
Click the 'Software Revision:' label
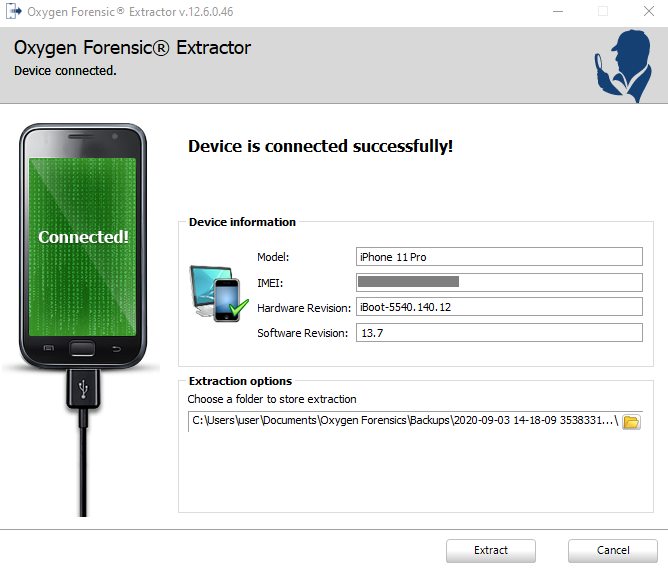pos(302,333)
